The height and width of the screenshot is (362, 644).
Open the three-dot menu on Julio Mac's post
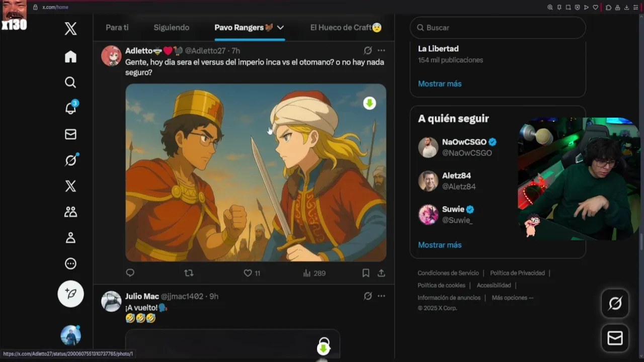[x=381, y=296]
